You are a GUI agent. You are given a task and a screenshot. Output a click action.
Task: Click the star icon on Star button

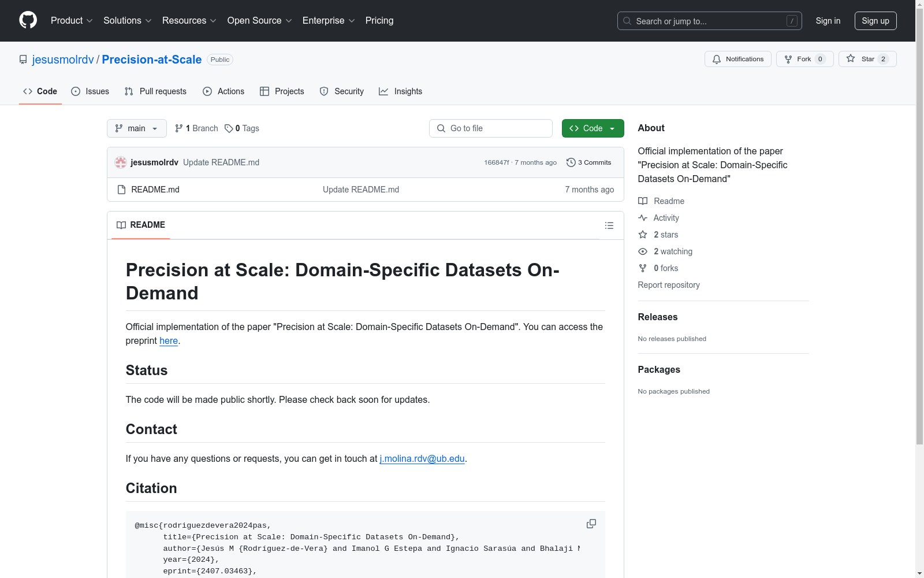[851, 58]
